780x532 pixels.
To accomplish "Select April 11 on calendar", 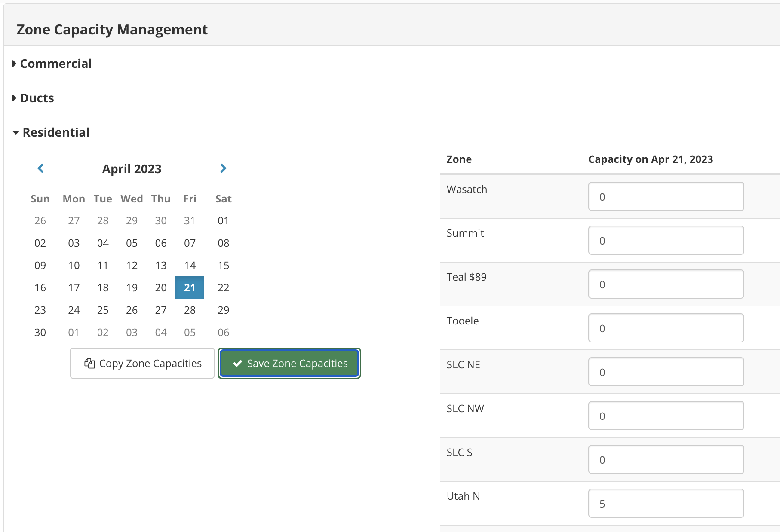I will pyautogui.click(x=103, y=265).
